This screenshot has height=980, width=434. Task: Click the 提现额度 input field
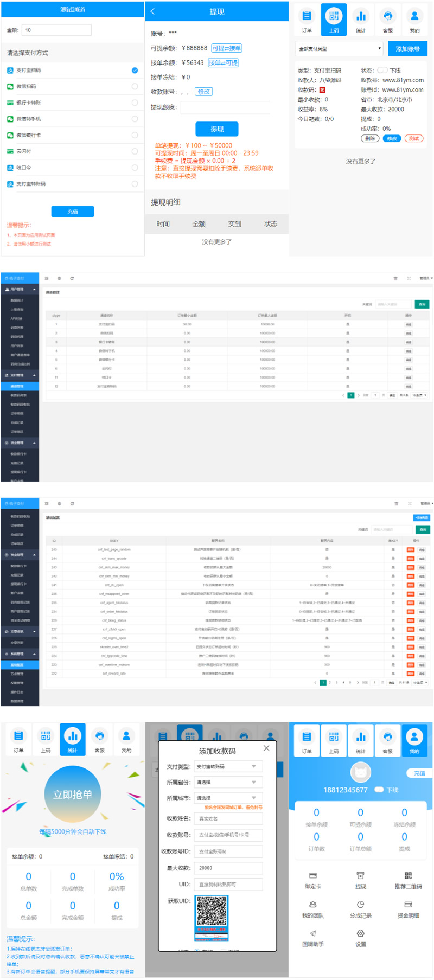click(x=225, y=107)
